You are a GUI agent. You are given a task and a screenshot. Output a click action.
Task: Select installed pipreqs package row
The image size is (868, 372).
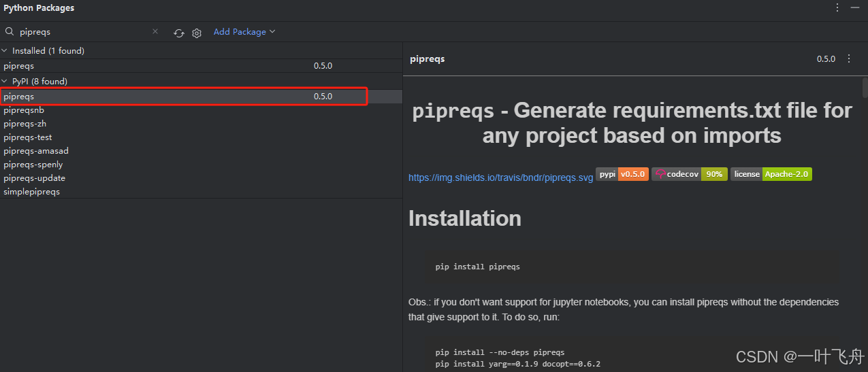point(201,66)
